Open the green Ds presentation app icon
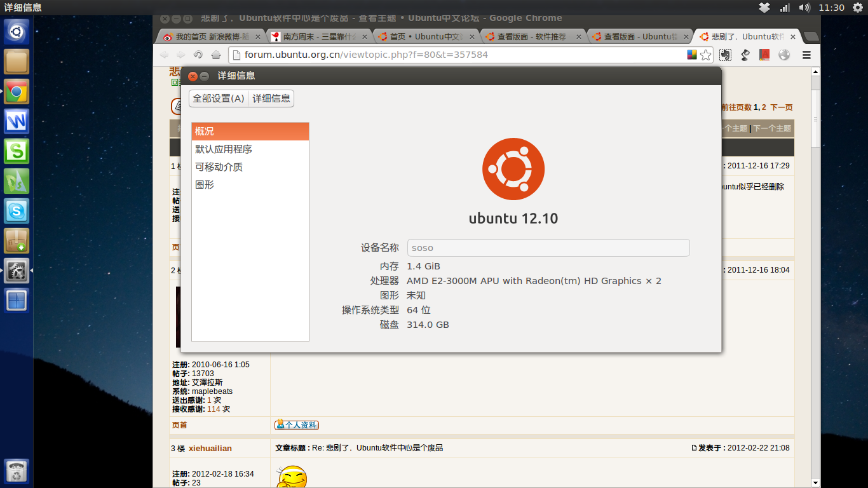 coord(17,181)
